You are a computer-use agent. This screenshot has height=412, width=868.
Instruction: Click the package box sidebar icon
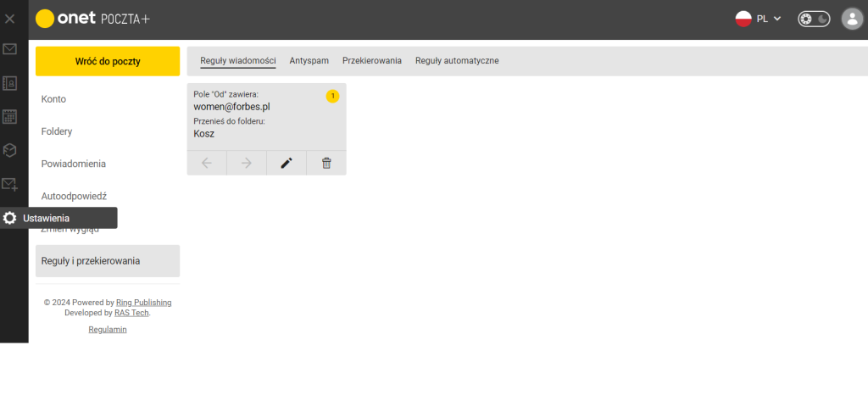[9, 150]
